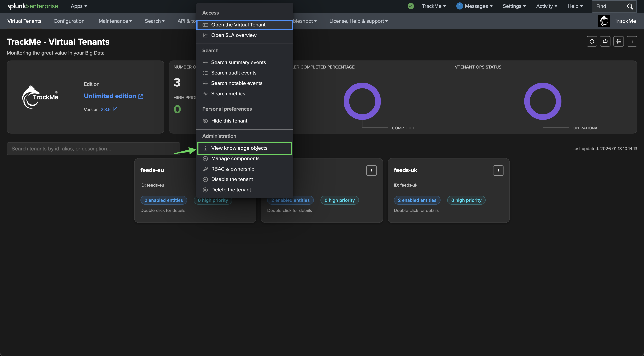Click the Find search magnifier icon
Screen dimensions: 644x356
[630, 6]
